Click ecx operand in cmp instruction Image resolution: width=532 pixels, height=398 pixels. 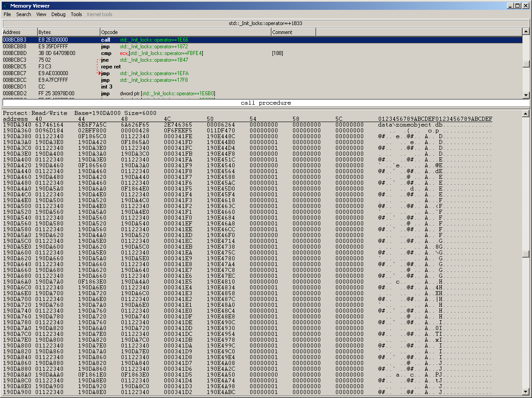pyautogui.click(x=123, y=53)
